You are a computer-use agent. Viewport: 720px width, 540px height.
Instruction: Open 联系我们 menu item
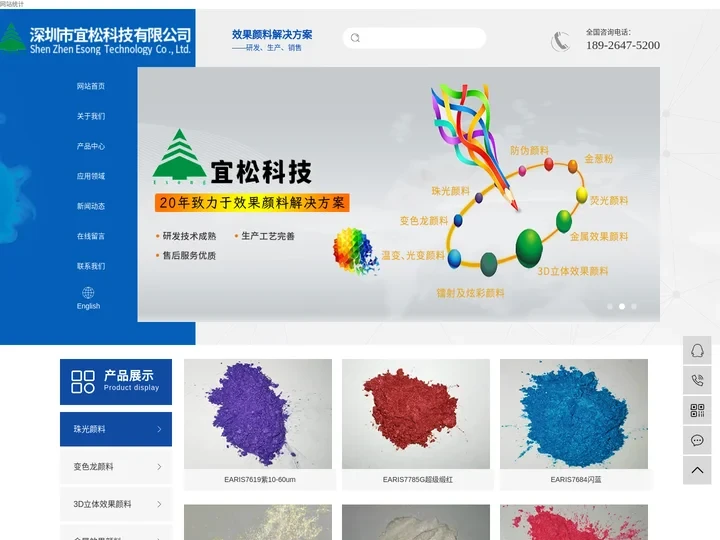click(90, 266)
